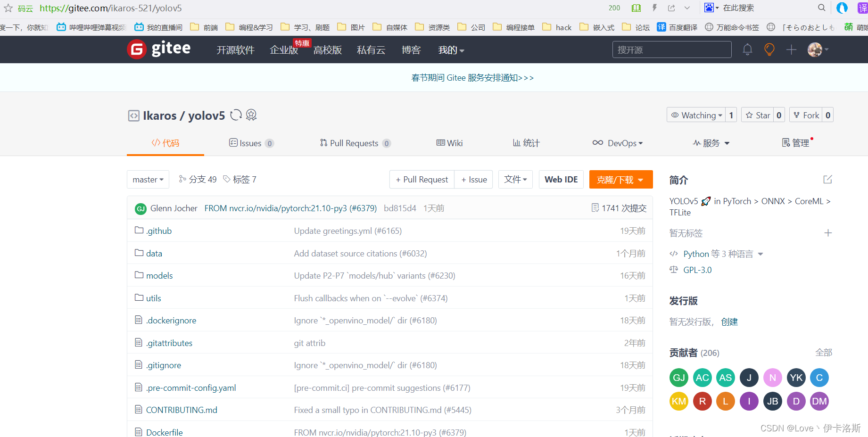The height and width of the screenshot is (437, 868).
Task: Toggle Watching on the repository
Action: tap(696, 115)
